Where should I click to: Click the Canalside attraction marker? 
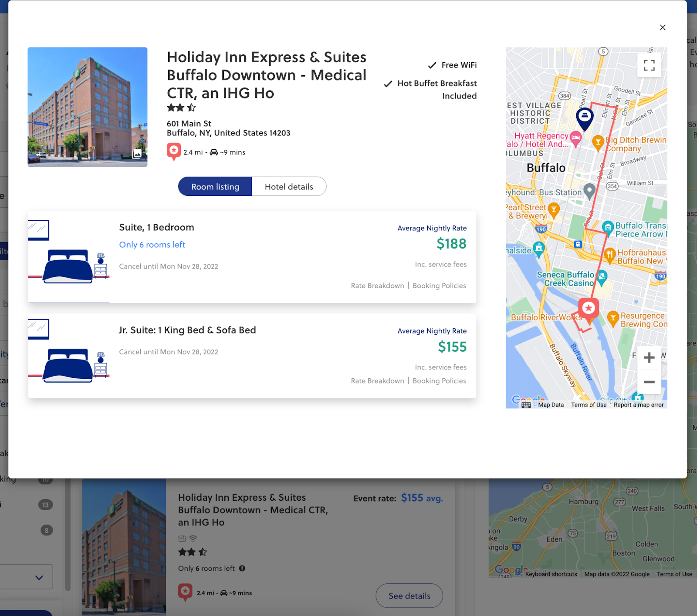click(539, 249)
